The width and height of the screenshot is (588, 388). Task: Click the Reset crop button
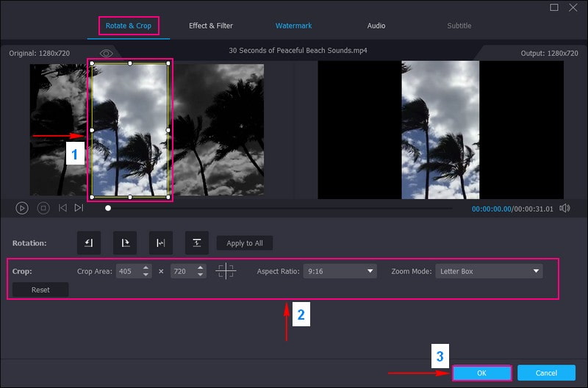coord(40,290)
